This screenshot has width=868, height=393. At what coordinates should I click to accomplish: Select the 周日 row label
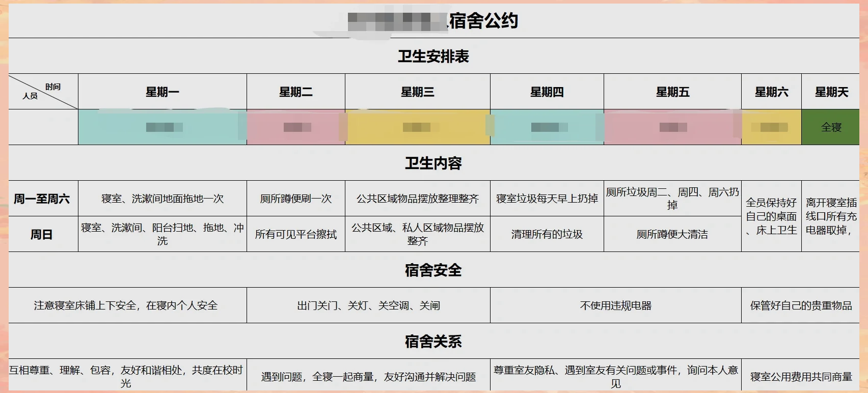[43, 234]
